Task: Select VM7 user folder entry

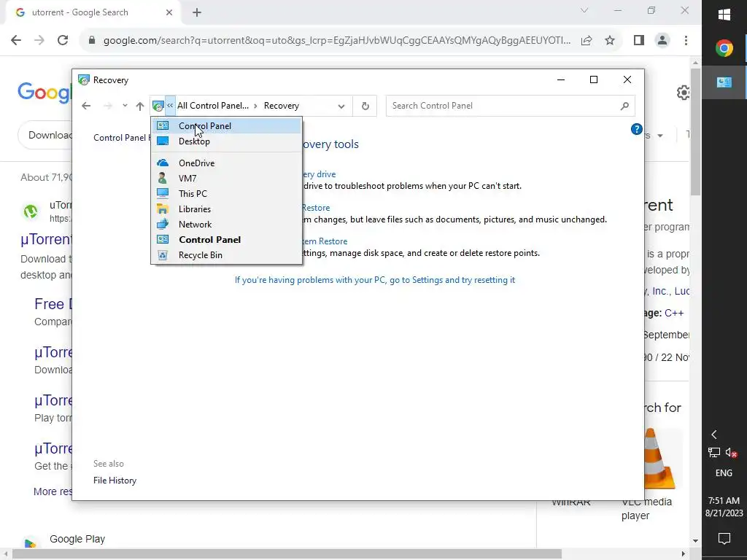Action: (226, 178)
